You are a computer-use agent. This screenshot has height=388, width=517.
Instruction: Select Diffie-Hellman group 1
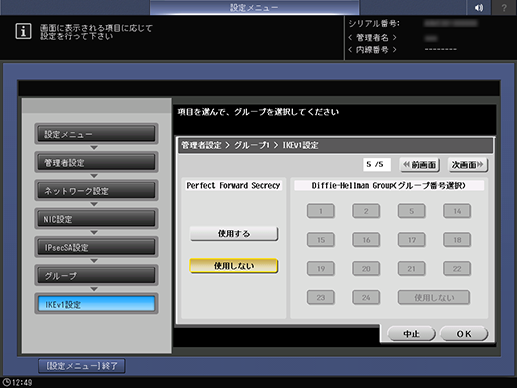tap(321, 211)
